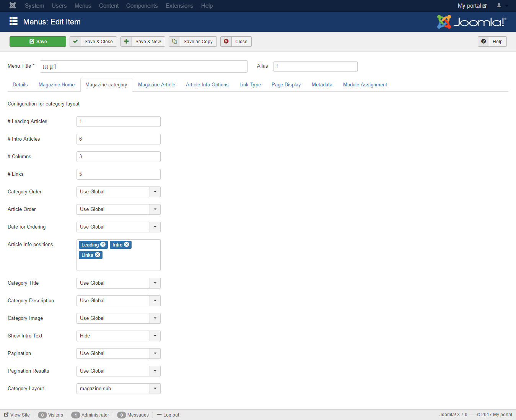Open the Category Image dropdown
This screenshot has width=516, height=420.
pos(119,318)
